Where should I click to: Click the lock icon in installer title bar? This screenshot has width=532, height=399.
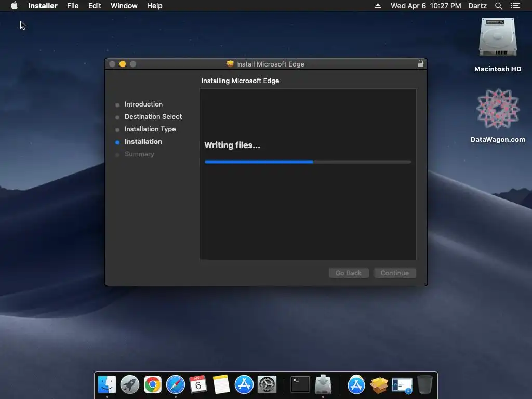coord(420,64)
